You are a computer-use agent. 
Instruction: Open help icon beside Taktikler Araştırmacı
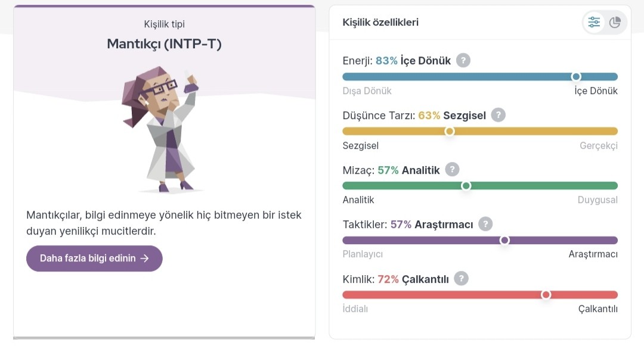485,224
